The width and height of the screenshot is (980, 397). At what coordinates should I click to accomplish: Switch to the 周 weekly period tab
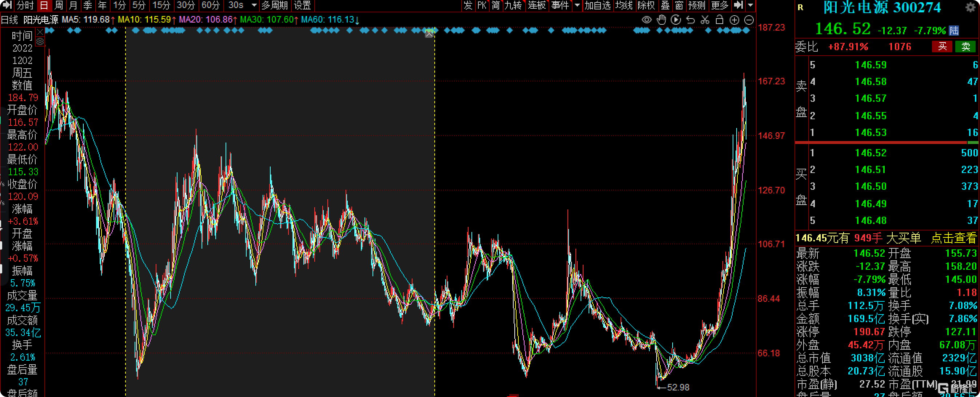point(59,5)
